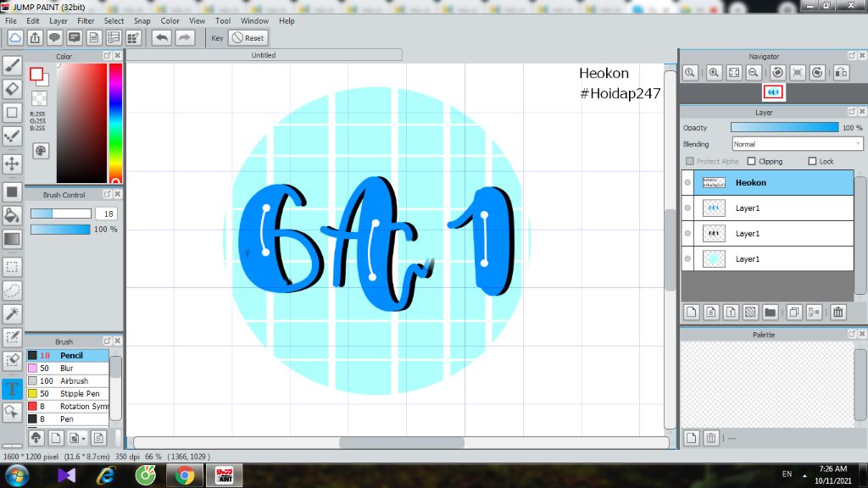Add a halftone layer

tap(750, 312)
